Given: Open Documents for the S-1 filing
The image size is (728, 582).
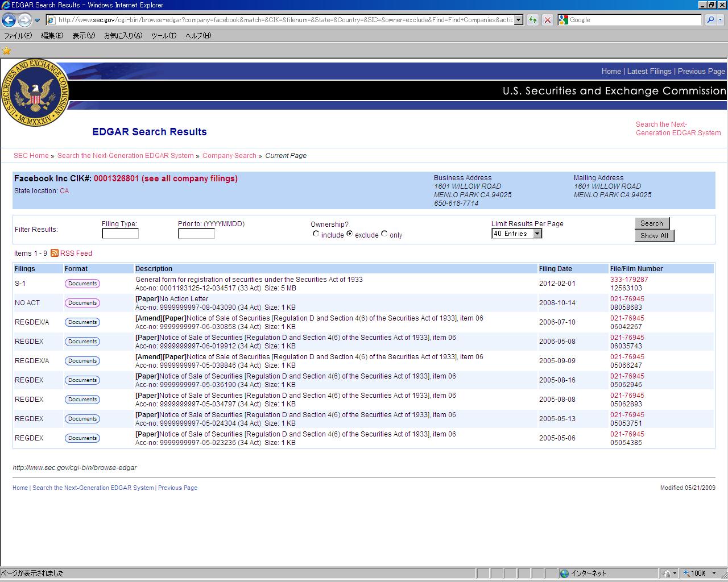Looking at the screenshot, I should point(82,284).
